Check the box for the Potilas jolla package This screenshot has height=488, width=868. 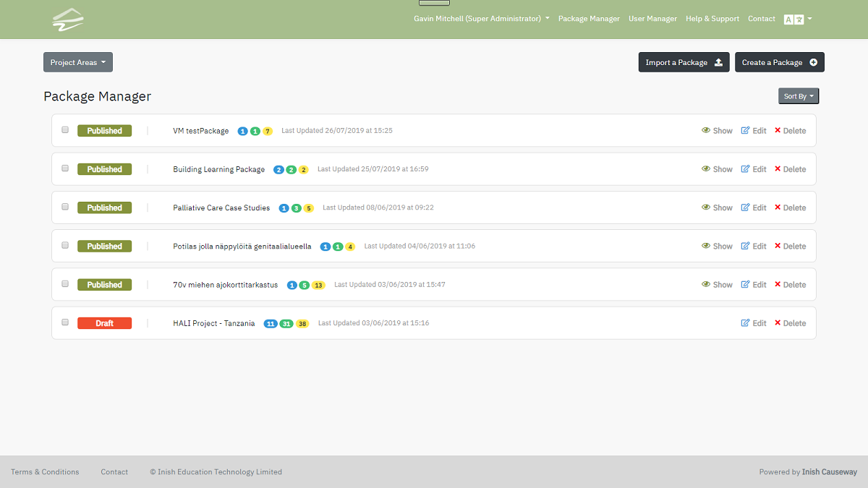click(65, 246)
